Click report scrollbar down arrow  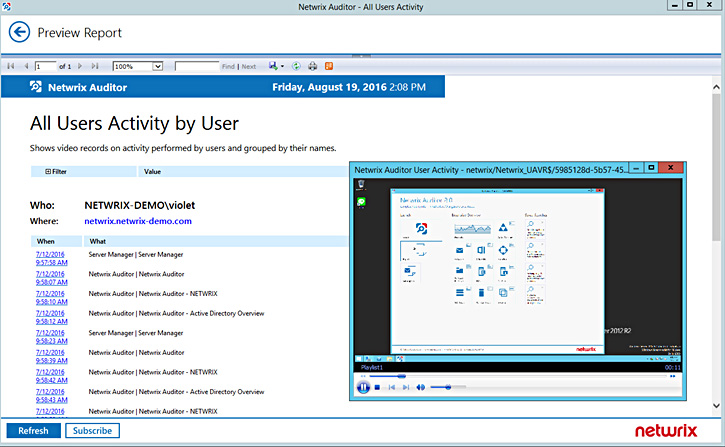pyautogui.click(x=716, y=406)
